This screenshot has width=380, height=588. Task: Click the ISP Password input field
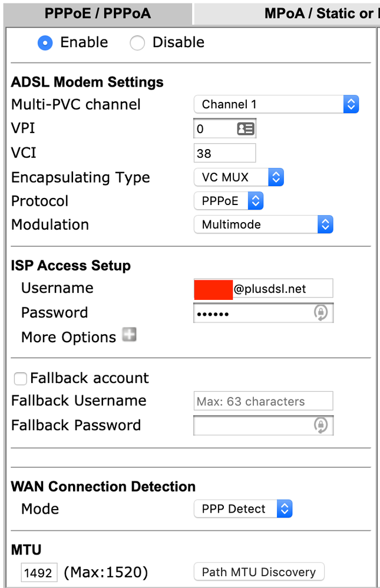point(253,313)
